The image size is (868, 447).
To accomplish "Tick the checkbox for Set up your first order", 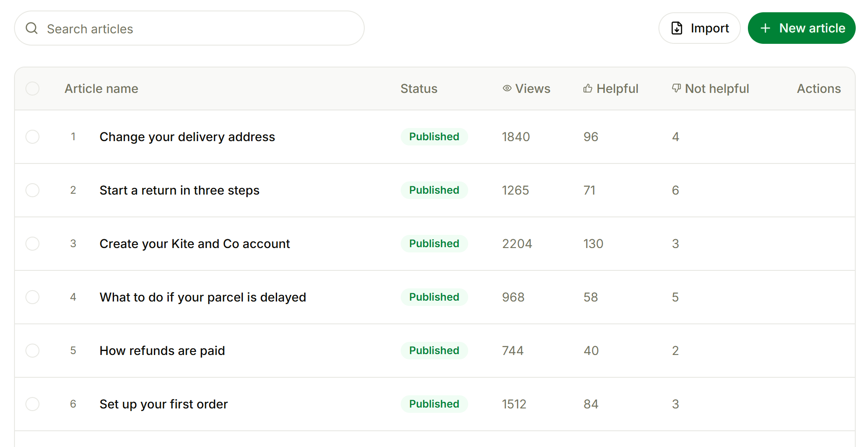I will [x=32, y=404].
